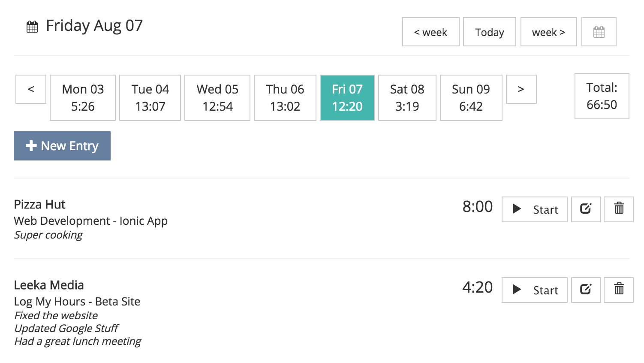
Task: Edit the Leeka Media time entry
Action: [586, 290]
